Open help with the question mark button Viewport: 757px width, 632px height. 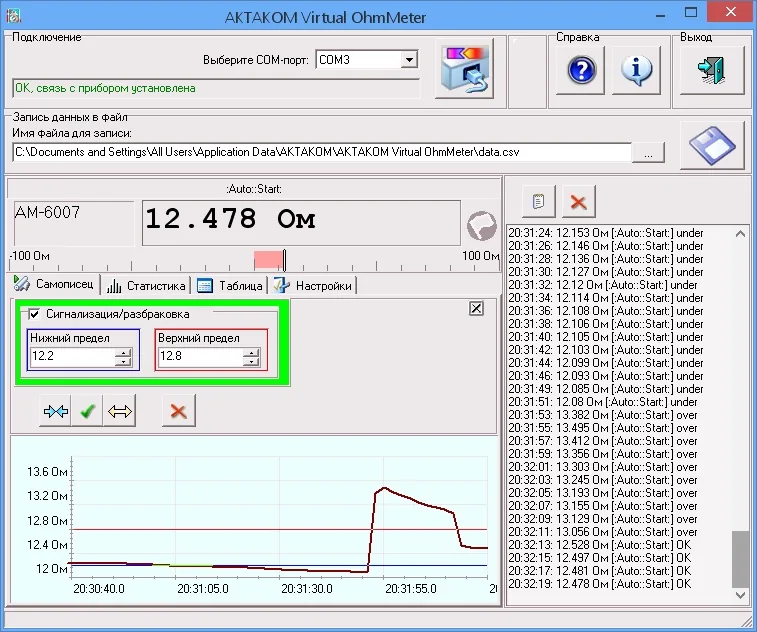click(x=580, y=70)
